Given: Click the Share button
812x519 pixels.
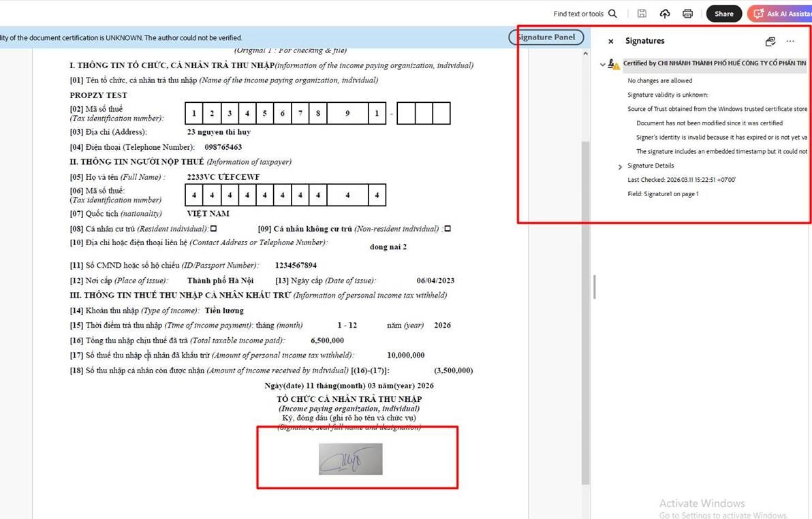Looking at the screenshot, I should 723,14.
